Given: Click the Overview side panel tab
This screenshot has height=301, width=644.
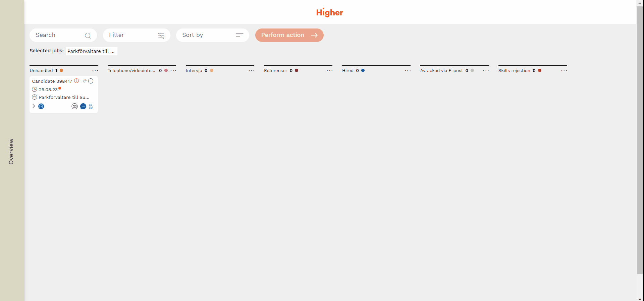Looking at the screenshot, I should coord(11,152).
